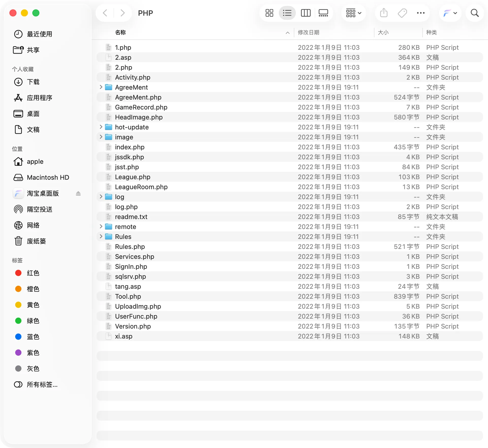Expand the AgreeMent folder
This screenshot has width=488, height=448.
(101, 87)
